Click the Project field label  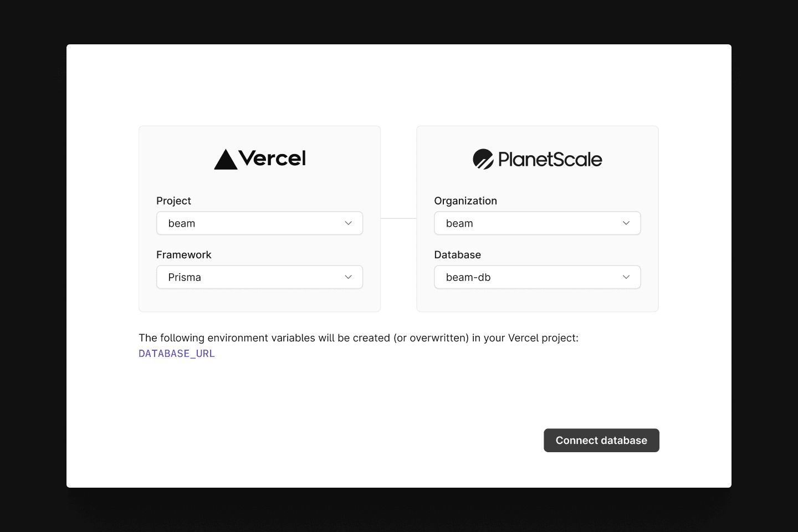(173, 201)
